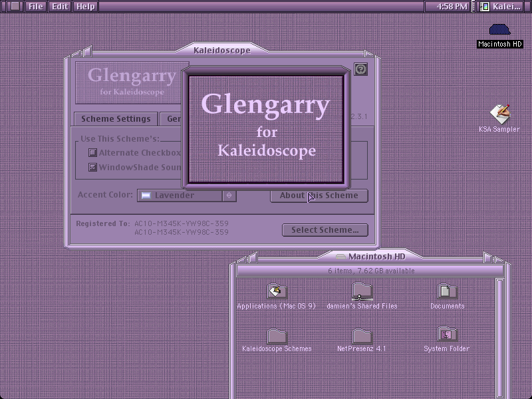This screenshot has height=399, width=532.
Task: Click the Kaleidoscope window title bar
Action: pos(222,51)
